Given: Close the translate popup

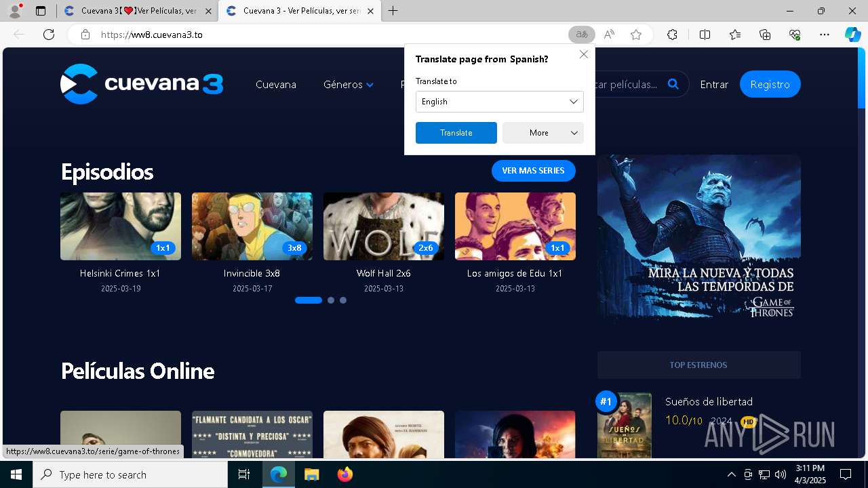Looking at the screenshot, I should pyautogui.click(x=583, y=54).
